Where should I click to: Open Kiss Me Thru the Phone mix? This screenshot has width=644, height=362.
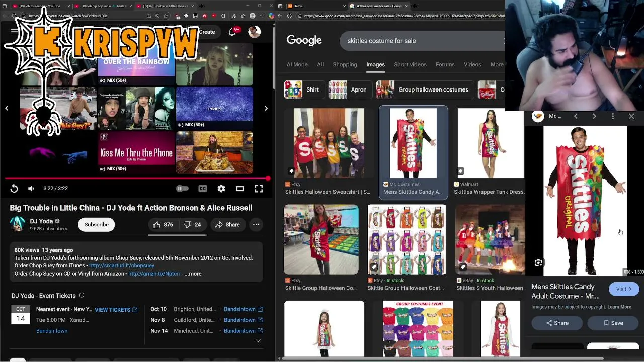136,152
